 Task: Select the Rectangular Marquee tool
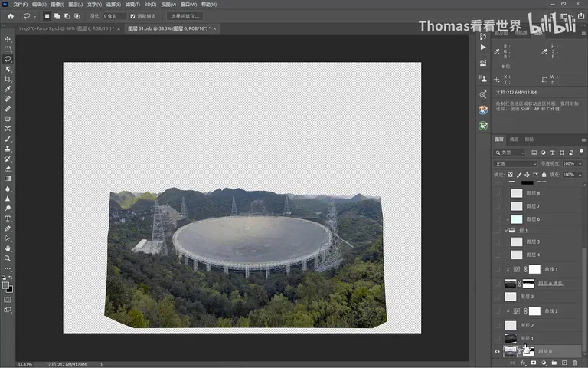coord(8,49)
